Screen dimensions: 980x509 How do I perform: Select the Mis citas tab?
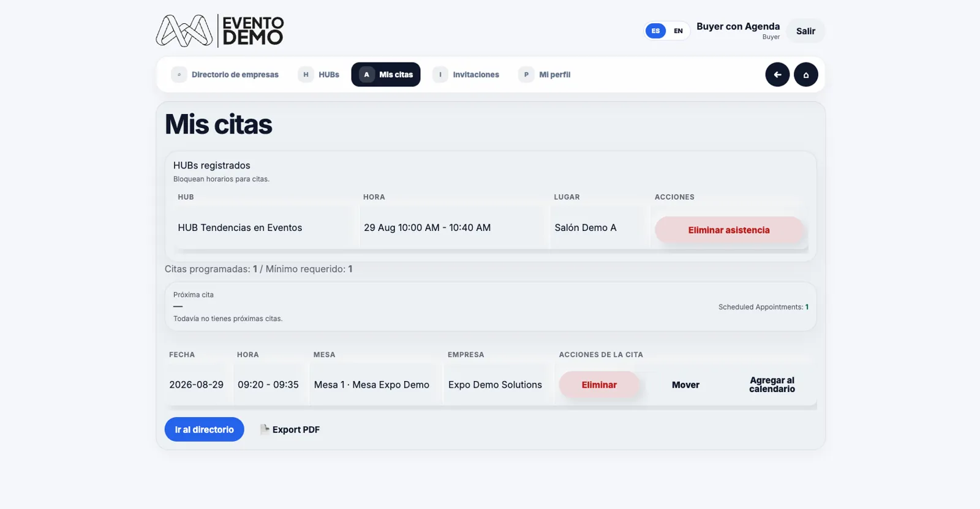click(386, 75)
